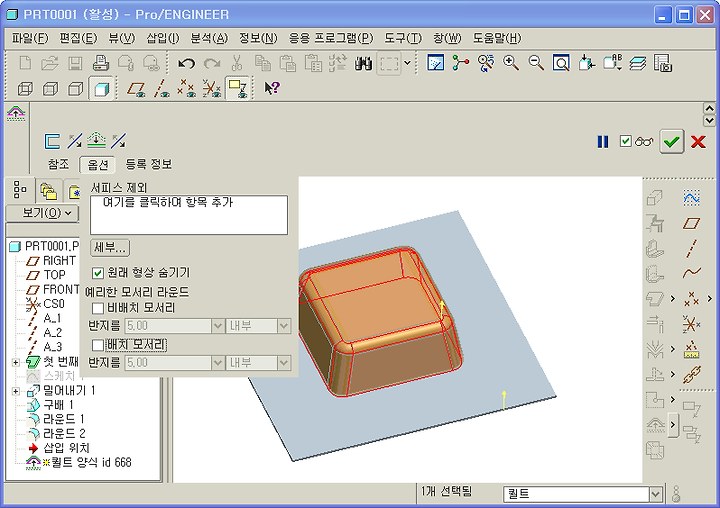Click the green check accept button
The image size is (720, 508).
672,141
